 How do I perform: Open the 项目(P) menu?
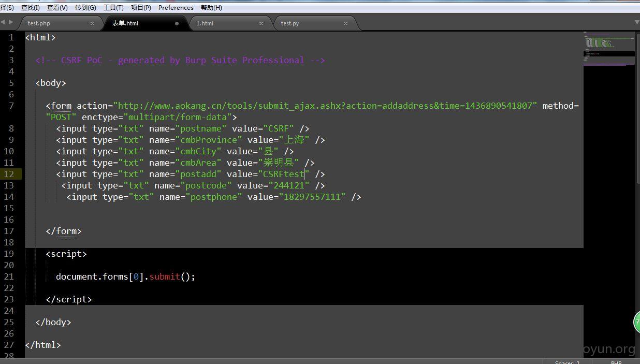click(x=141, y=7)
